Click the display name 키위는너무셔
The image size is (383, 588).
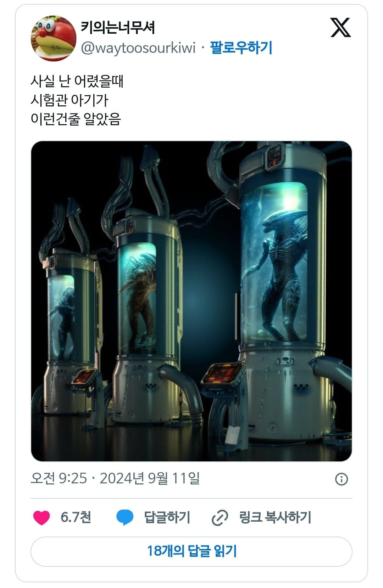[118, 27]
